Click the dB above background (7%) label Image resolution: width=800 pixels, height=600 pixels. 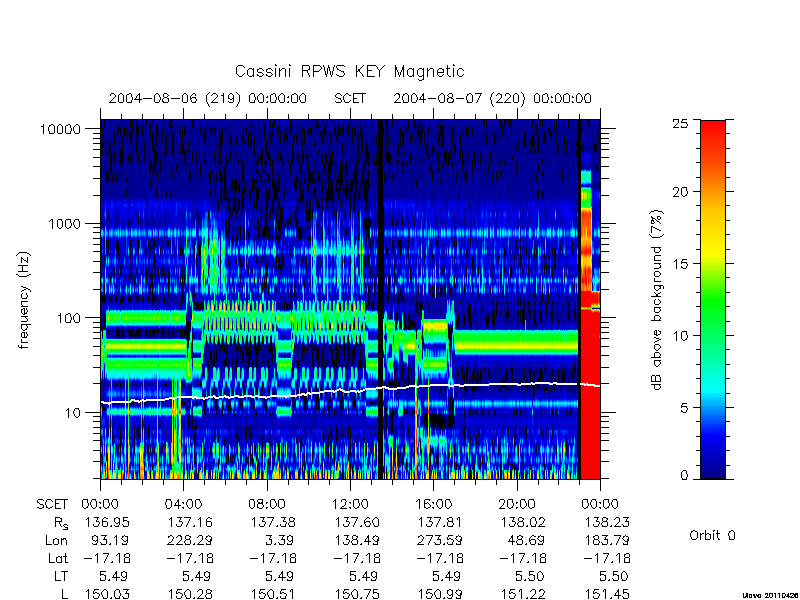658,300
